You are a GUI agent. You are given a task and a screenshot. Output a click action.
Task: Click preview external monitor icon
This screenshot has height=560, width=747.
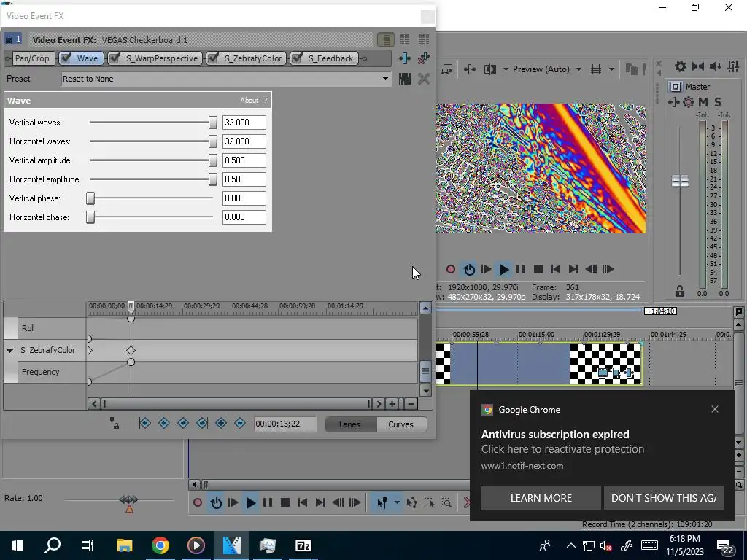(x=447, y=69)
